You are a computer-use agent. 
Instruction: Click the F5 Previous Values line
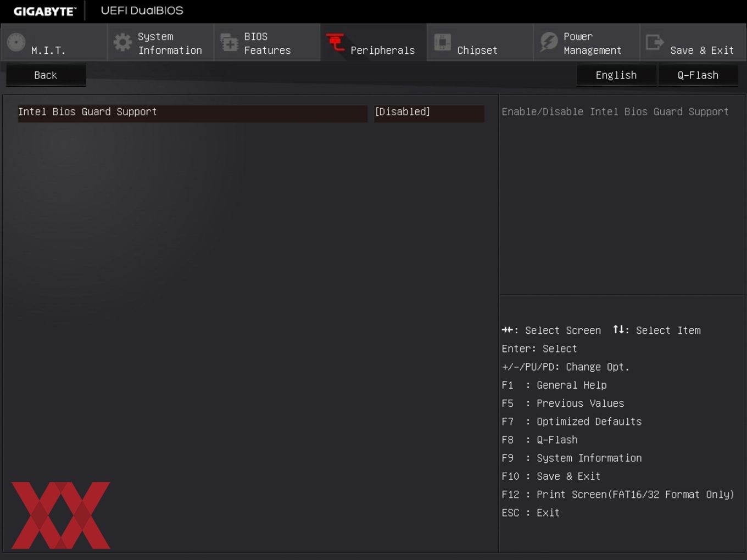563,404
